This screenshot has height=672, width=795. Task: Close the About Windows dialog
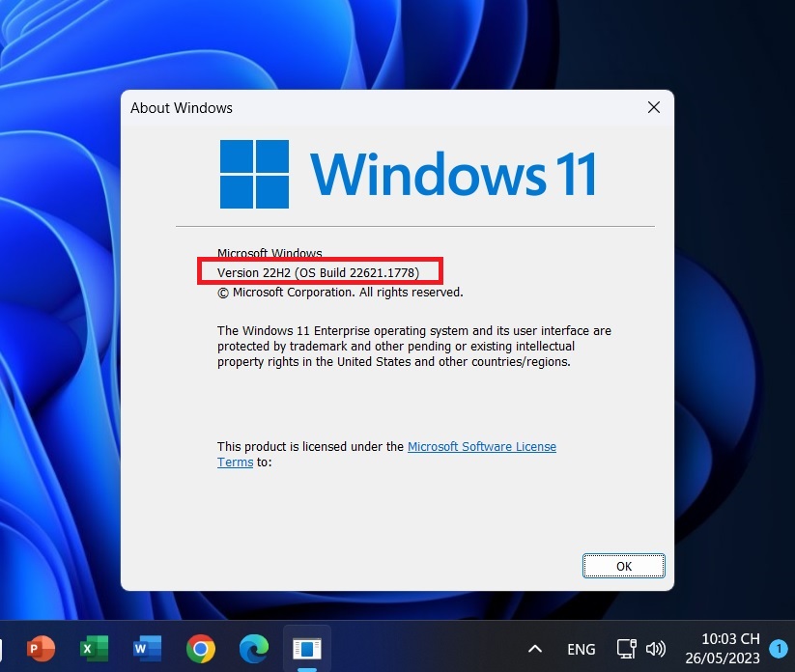654,107
